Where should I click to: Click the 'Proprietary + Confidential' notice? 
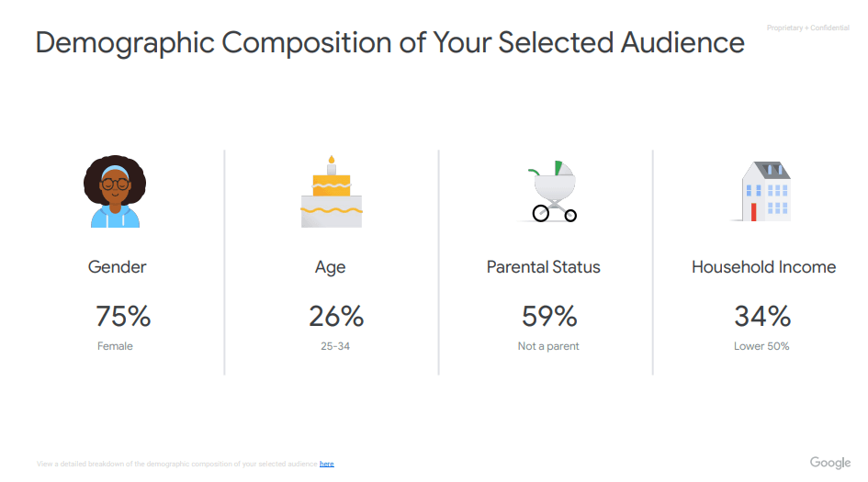point(807,28)
